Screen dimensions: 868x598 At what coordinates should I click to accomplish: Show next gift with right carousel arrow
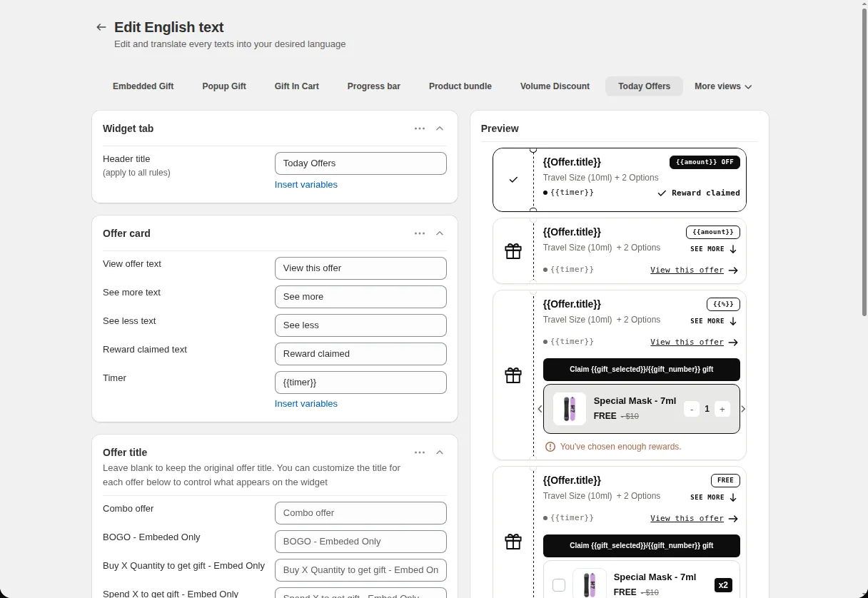(743, 409)
